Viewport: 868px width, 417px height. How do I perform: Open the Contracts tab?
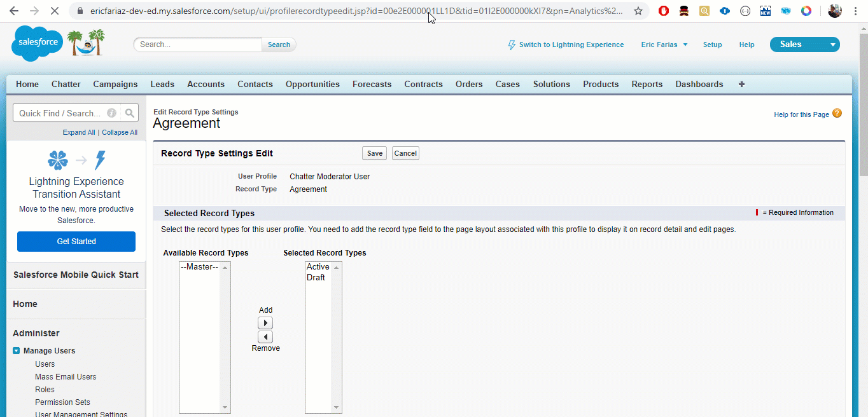tap(423, 84)
